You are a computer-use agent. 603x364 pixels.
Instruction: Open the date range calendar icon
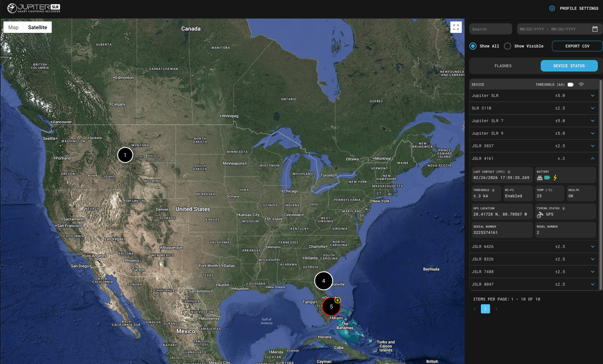coord(595,29)
